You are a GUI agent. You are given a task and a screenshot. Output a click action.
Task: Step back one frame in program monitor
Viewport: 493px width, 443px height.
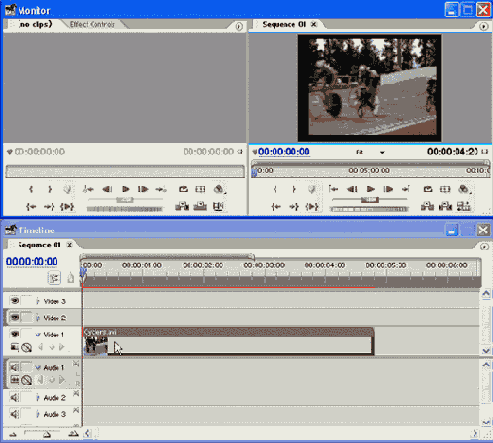pos(352,189)
